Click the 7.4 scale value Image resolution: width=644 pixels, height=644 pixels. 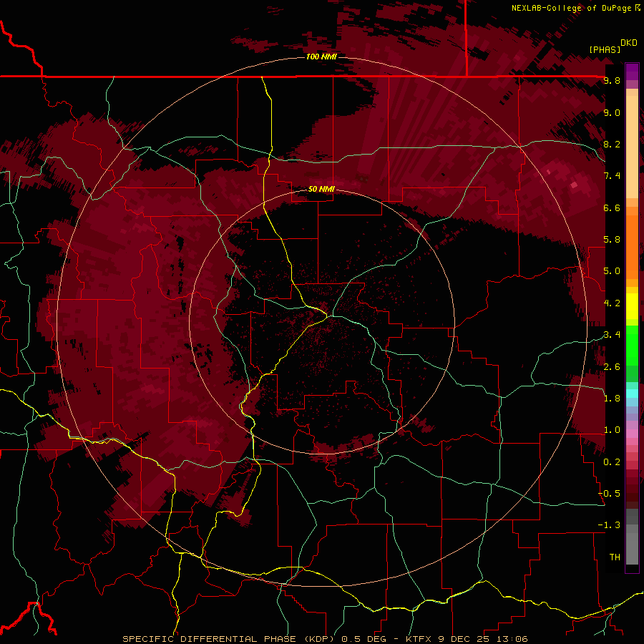tap(612, 176)
